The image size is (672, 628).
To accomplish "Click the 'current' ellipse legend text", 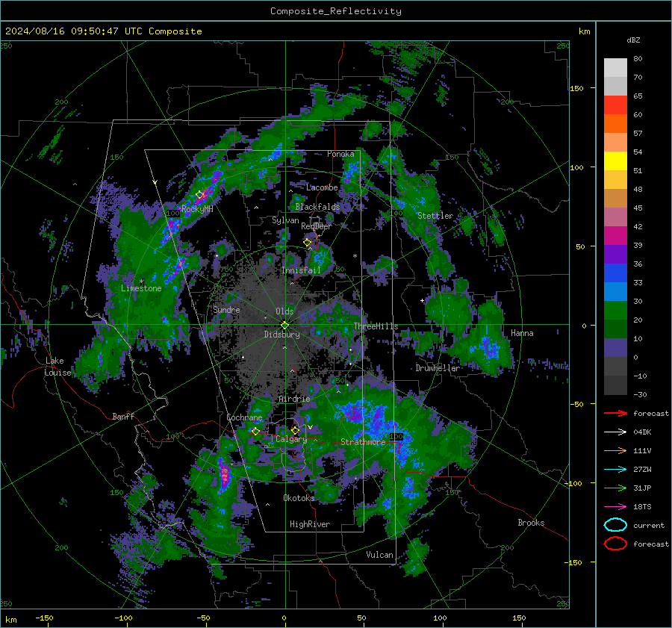I will (x=649, y=525).
